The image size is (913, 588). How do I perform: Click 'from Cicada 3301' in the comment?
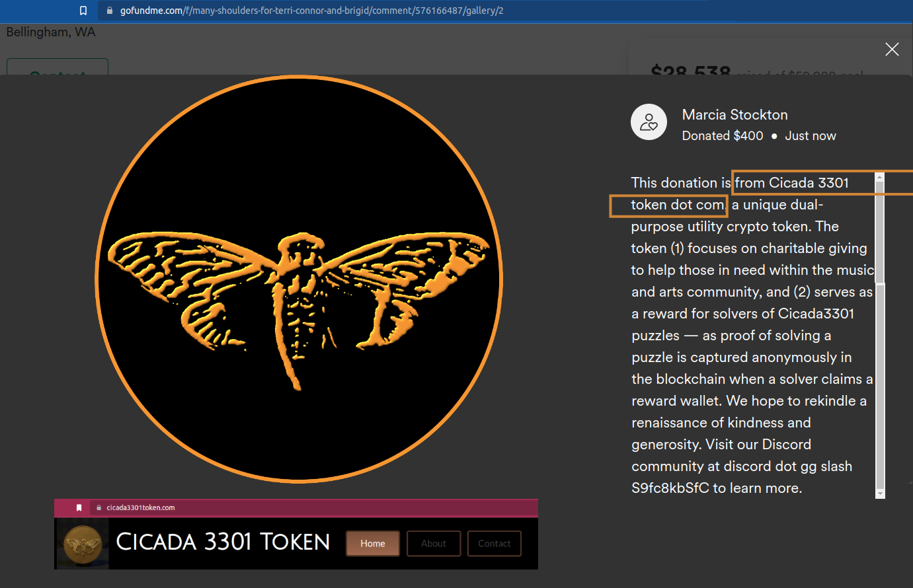coord(791,183)
